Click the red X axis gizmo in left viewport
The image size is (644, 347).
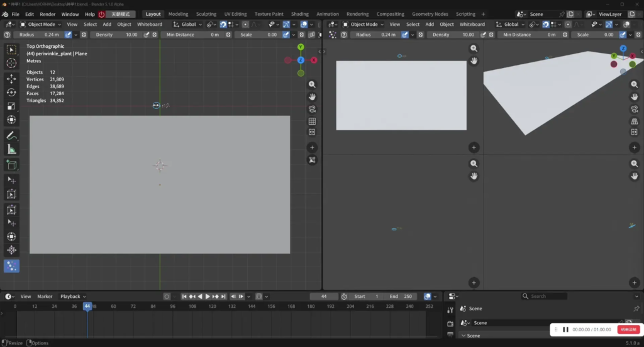click(x=314, y=60)
